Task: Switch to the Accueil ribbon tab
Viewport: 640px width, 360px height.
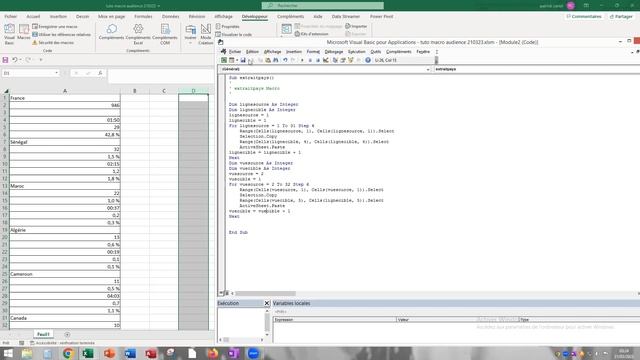Action: point(33,17)
